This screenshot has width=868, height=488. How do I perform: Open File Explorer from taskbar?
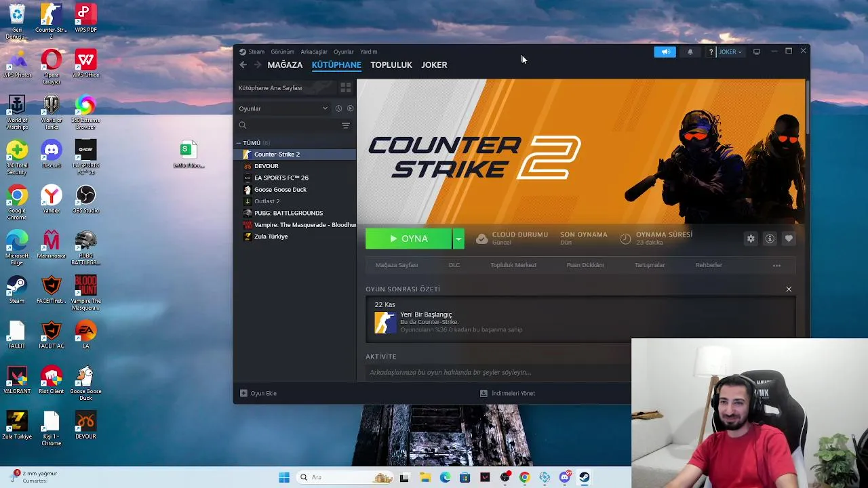click(x=425, y=477)
